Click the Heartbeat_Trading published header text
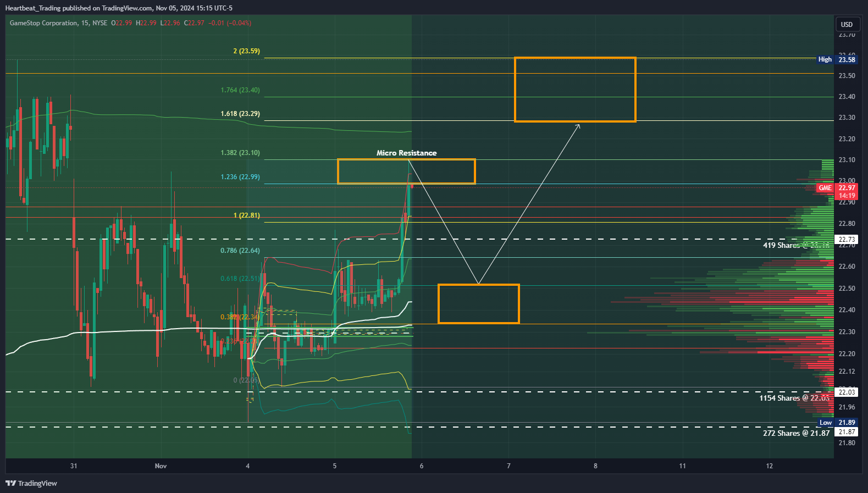868x493 pixels. pyautogui.click(x=119, y=8)
